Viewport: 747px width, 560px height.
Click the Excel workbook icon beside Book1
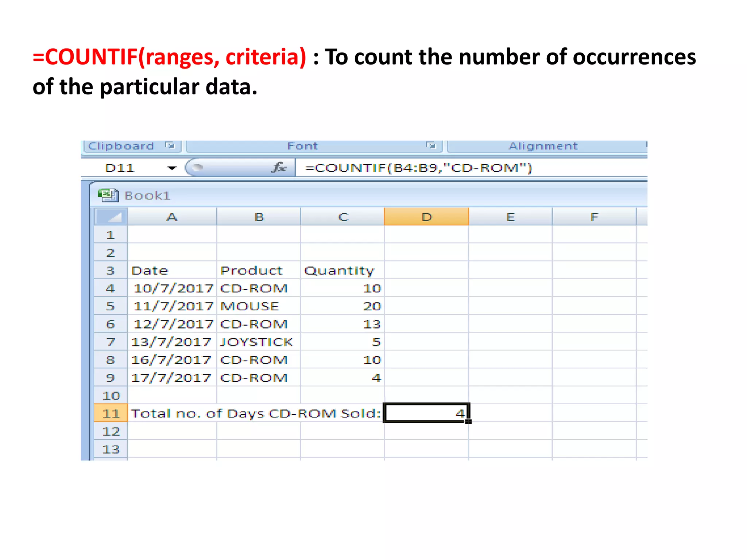pyautogui.click(x=108, y=195)
